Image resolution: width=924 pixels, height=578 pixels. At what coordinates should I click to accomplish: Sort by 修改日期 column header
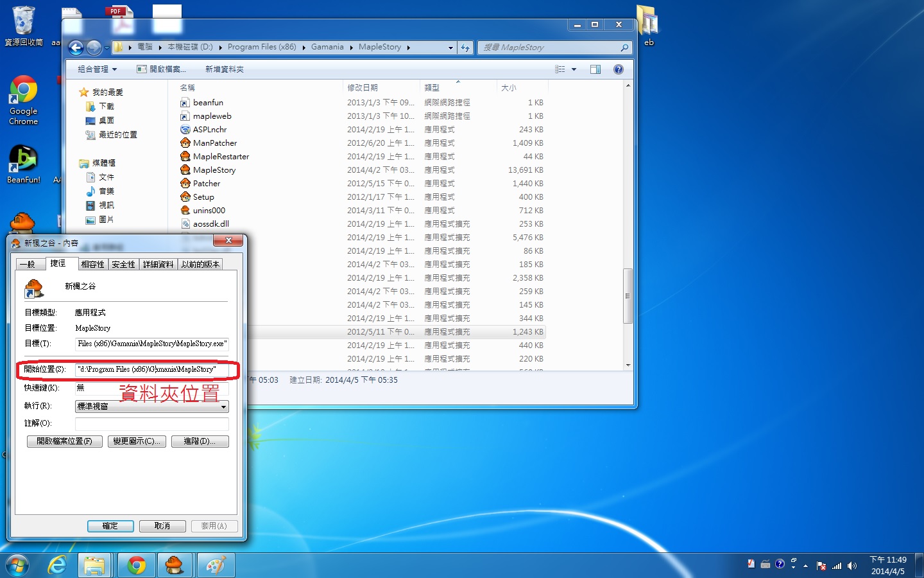381,87
